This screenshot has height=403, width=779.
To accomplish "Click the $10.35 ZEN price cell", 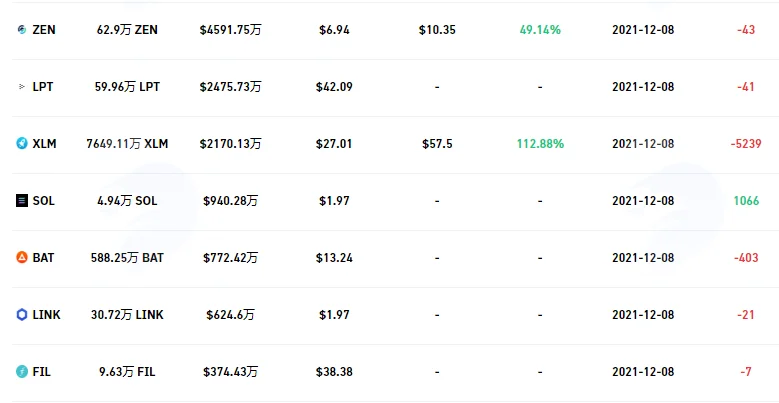I will pos(437,30).
